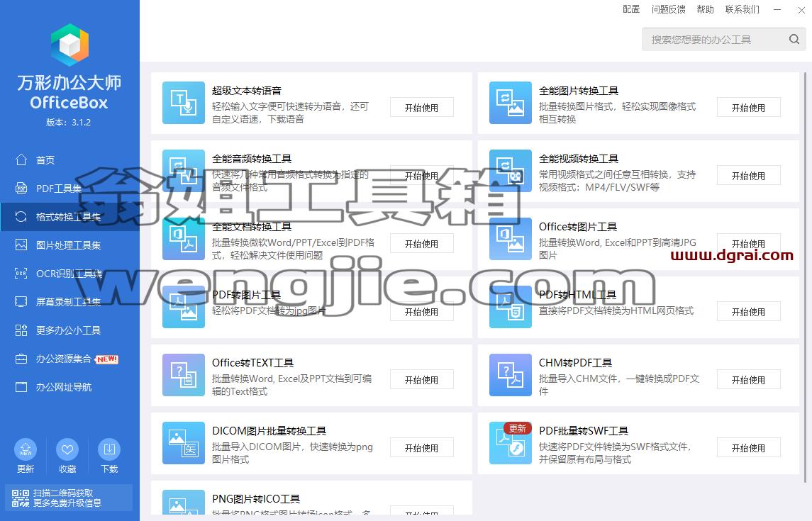Open 配置 in top bar
Viewport: 812px width, 521px height.
630,9
